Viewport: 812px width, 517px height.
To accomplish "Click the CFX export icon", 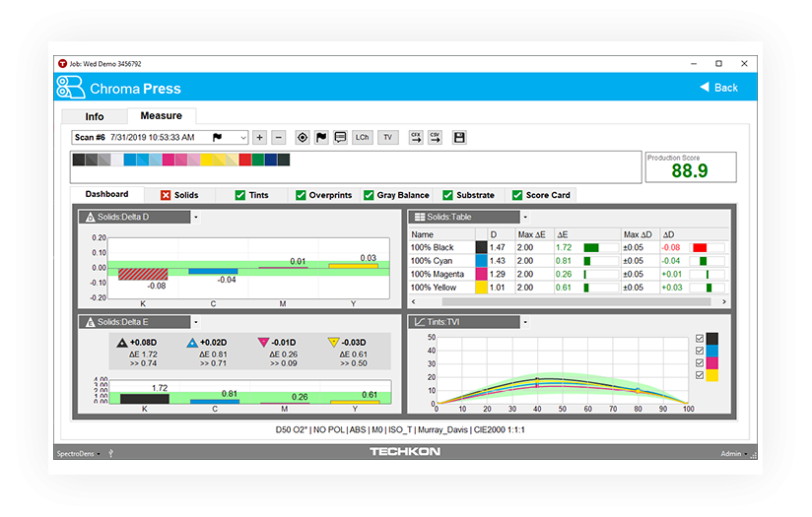I will (416, 138).
